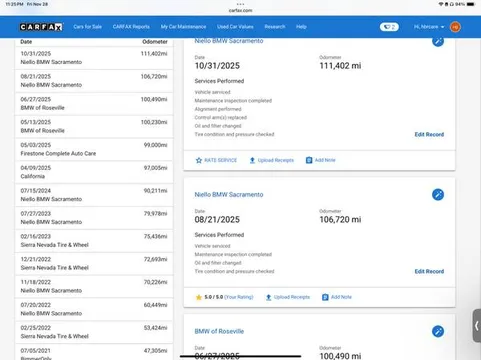The height and width of the screenshot is (360, 481).
Task: Click the garage car count badge
Action: [x=389, y=27]
